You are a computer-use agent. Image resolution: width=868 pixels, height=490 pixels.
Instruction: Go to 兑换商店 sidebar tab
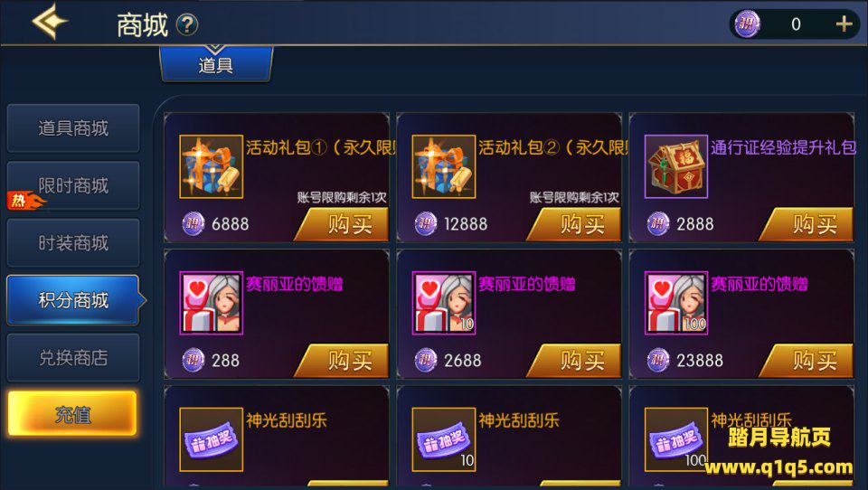tap(73, 358)
